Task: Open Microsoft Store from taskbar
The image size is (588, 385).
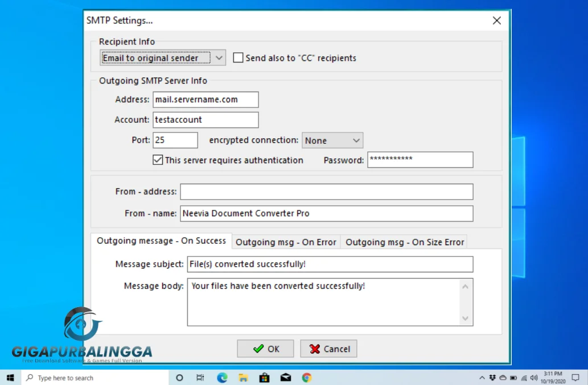Action: pos(264,378)
